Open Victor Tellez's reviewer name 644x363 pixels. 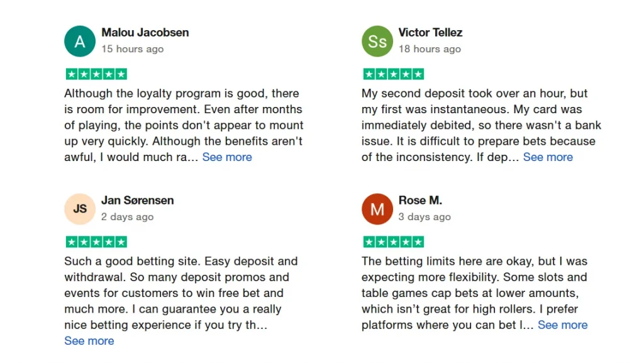click(x=430, y=33)
